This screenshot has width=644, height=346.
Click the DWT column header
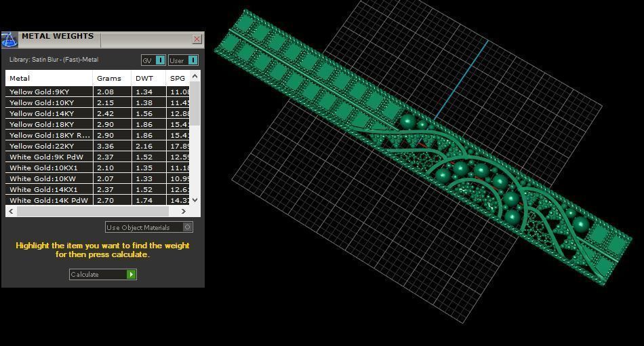(148, 78)
